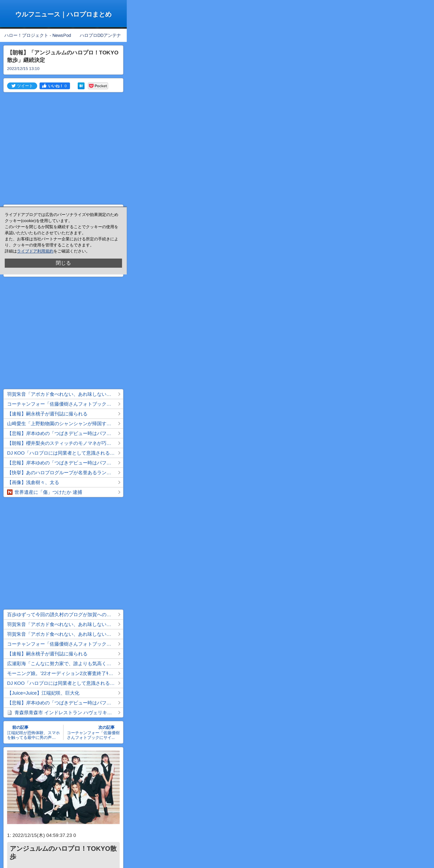434x868 pixels.
Task: Click the ANGERME group photo
Action: tap(63, 787)
